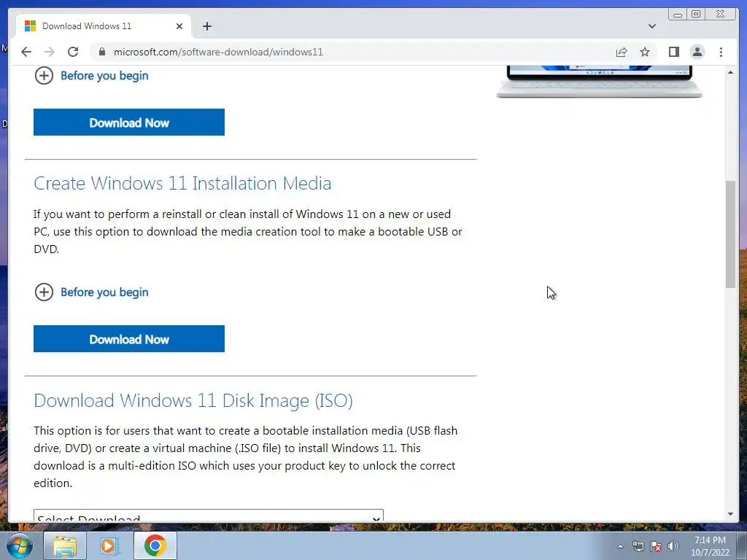Click the Download Windows 11 Disk Image (ISO) heading

193,400
